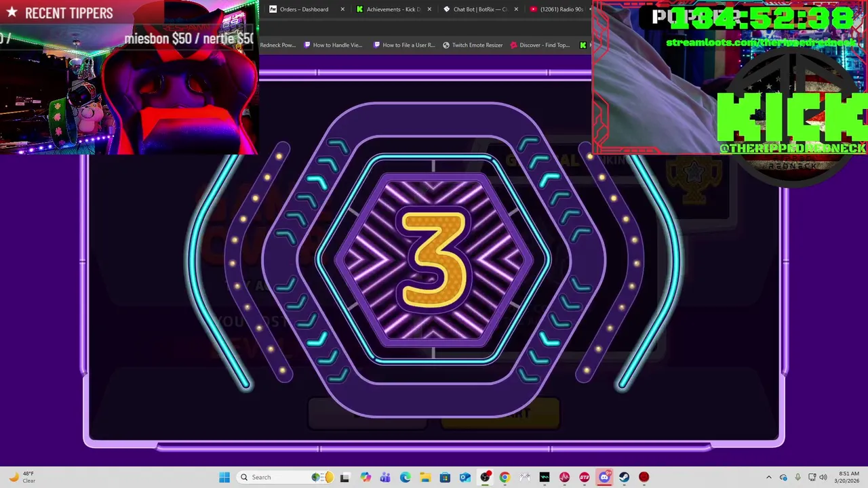The height and width of the screenshot is (488, 868).
Task: Open clock showing 8:51 AM
Action: tap(848, 477)
